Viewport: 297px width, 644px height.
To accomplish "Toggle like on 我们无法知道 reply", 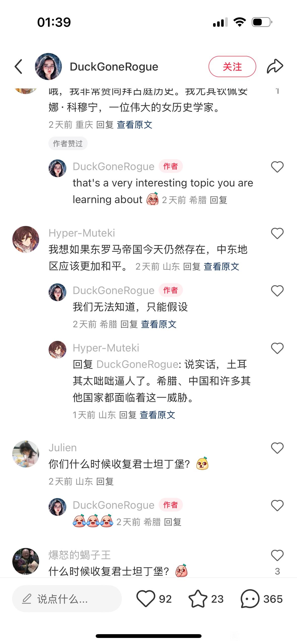I will pos(277,291).
